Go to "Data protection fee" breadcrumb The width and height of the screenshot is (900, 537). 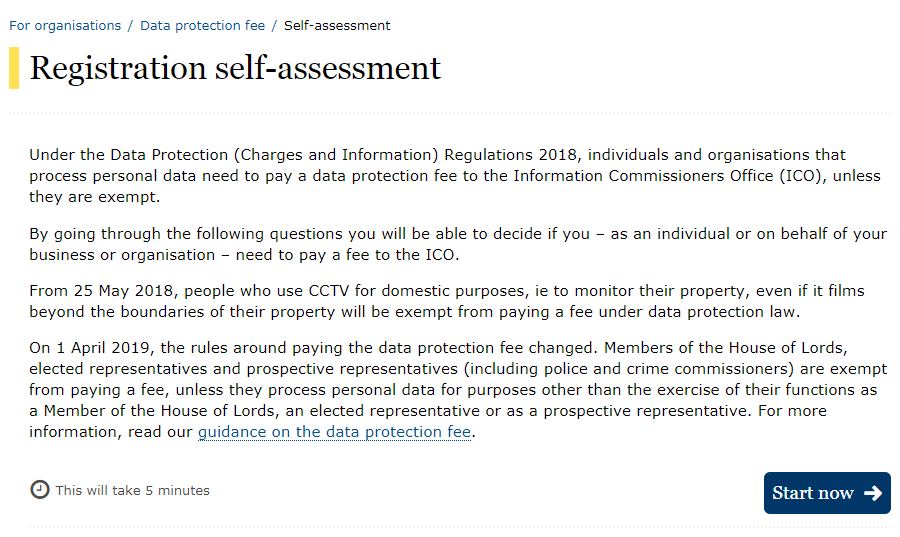pyautogui.click(x=203, y=26)
